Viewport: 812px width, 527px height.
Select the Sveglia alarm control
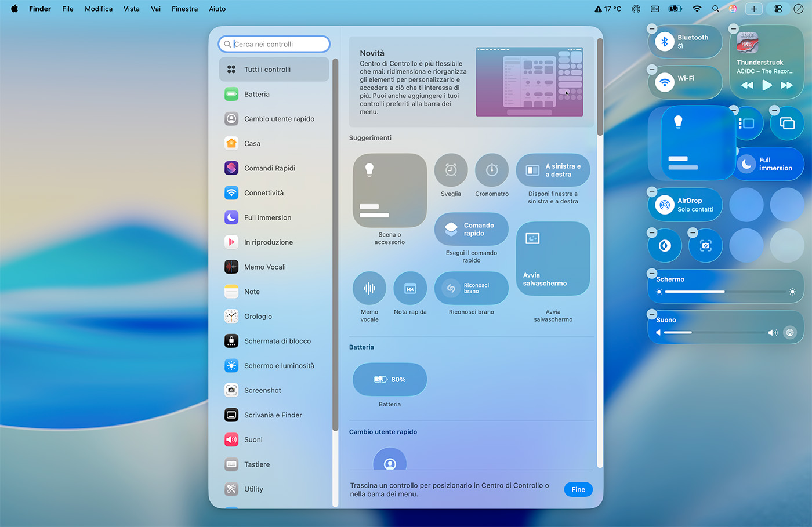pos(451,170)
